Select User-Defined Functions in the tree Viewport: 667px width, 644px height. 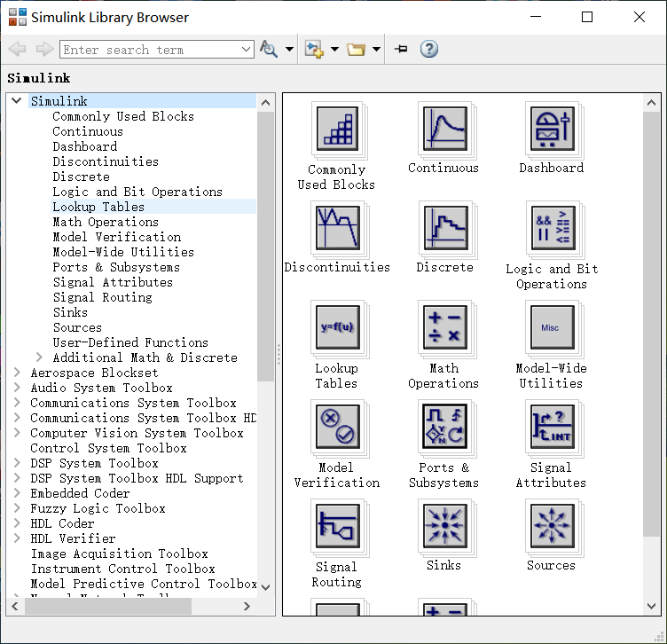tap(130, 342)
